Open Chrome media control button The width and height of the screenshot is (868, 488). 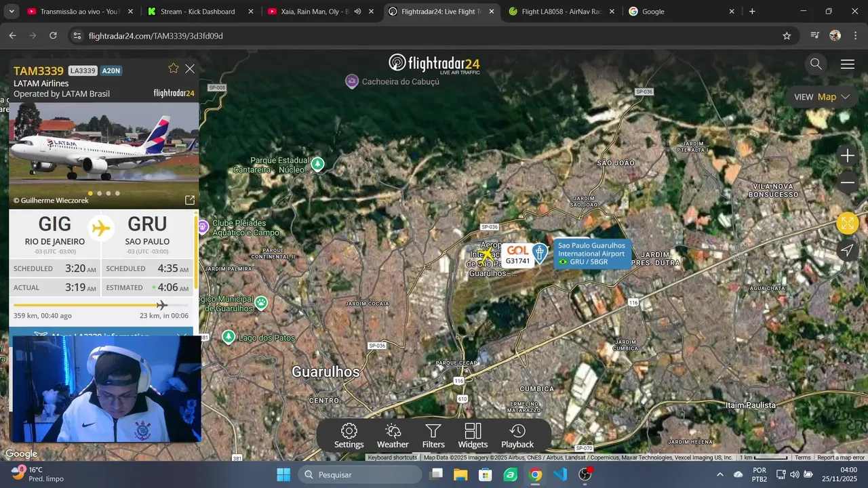click(815, 35)
